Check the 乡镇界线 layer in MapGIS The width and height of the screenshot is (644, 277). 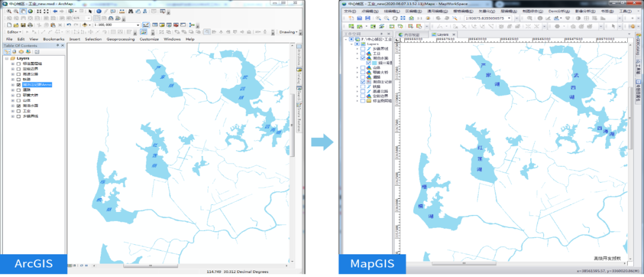coord(363,49)
